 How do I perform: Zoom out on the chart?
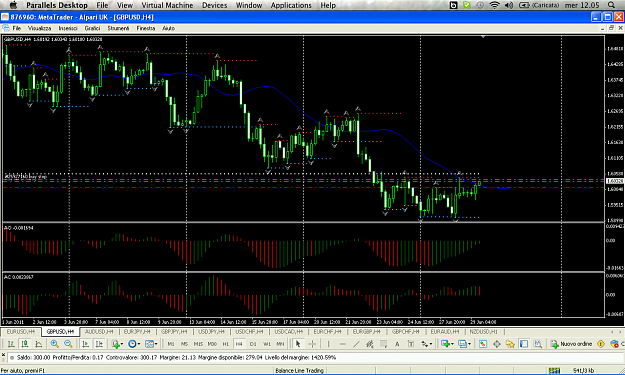[x=68, y=344]
